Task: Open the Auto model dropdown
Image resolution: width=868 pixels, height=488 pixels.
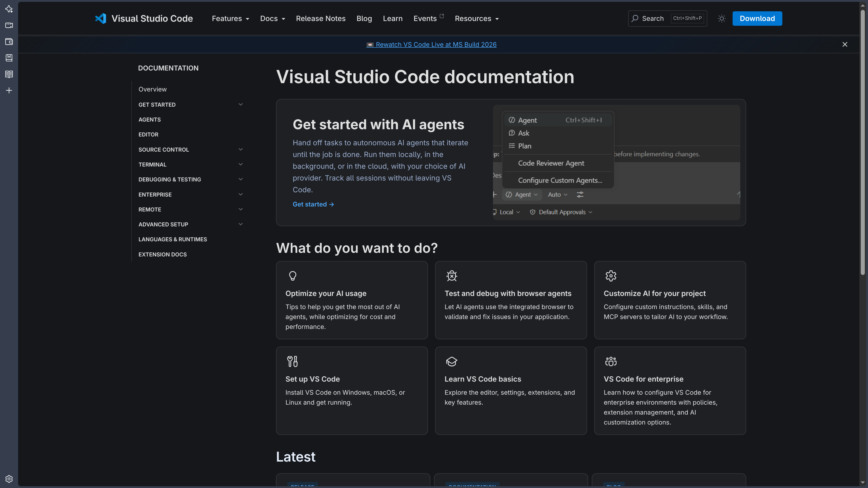Action: point(558,195)
